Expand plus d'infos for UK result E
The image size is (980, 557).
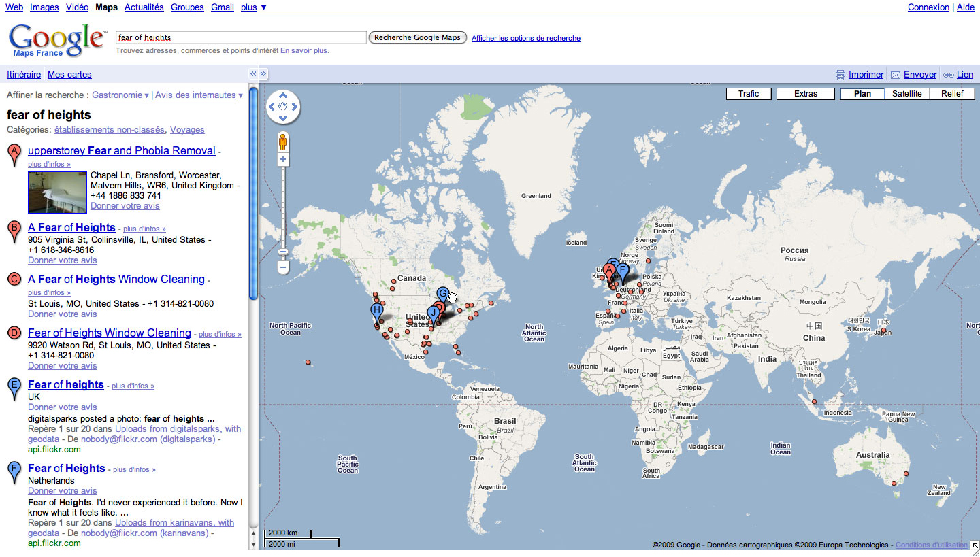tap(133, 386)
